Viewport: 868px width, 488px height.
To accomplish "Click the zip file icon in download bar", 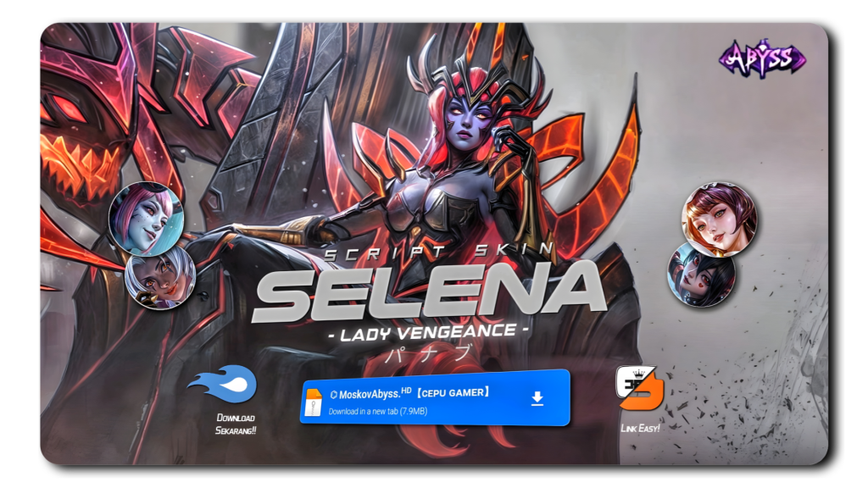I will pyautogui.click(x=314, y=401).
